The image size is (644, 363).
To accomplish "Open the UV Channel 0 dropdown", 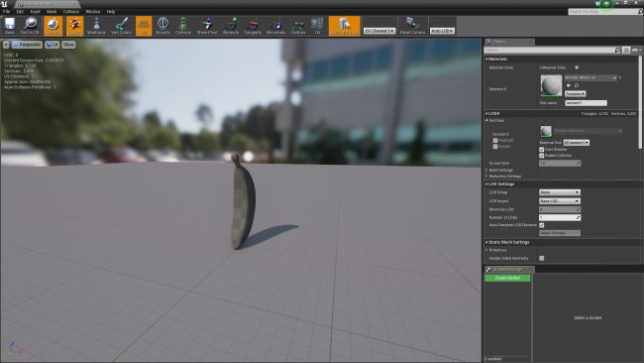I will 379,31.
